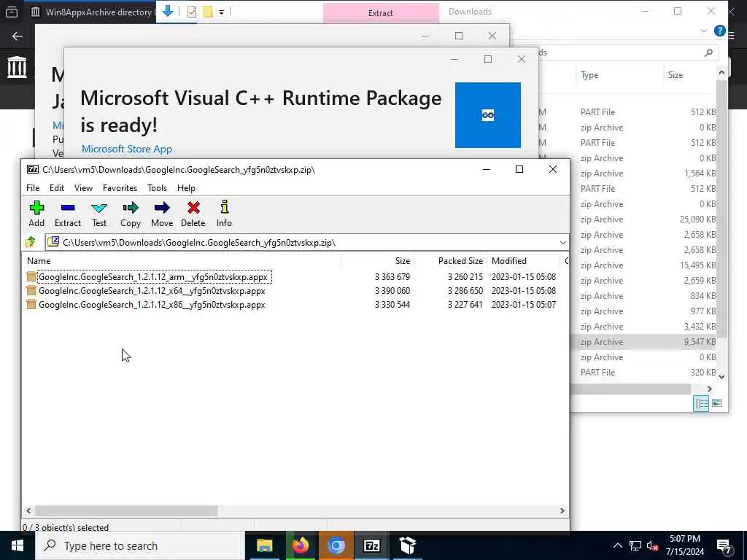This screenshot has height=560, width=747.
Task: Open Firefox from the taskbar
Action: tap(300, 545)
